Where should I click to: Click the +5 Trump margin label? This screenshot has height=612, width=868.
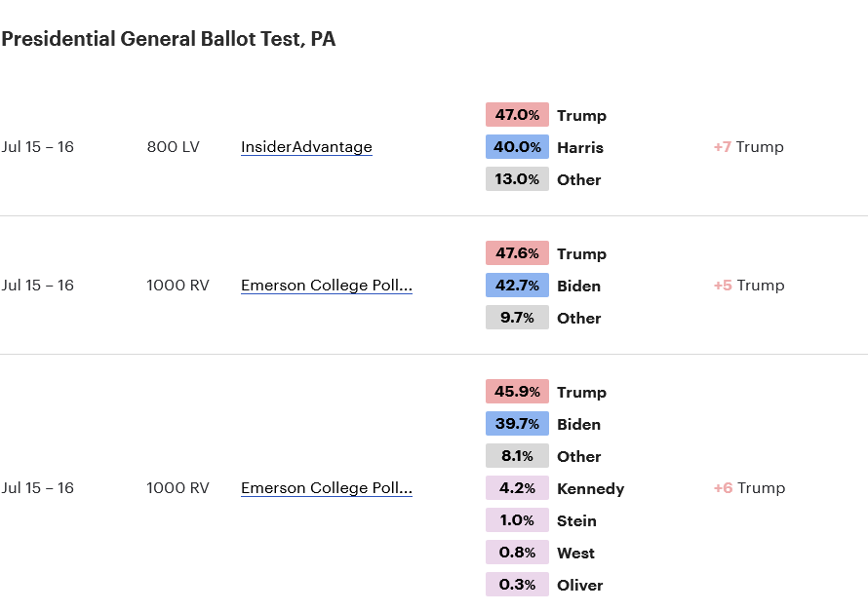(x=749, y=285)
